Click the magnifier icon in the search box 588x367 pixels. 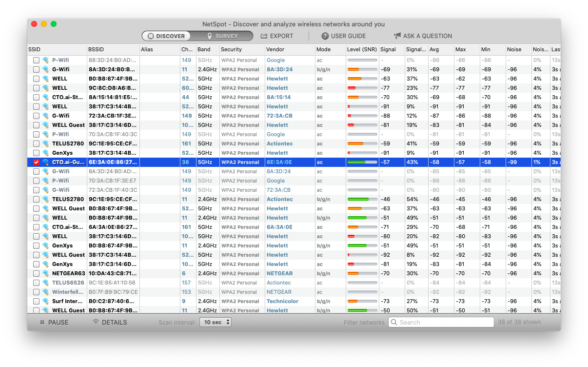pyautogui.click(x=394, y=322)
